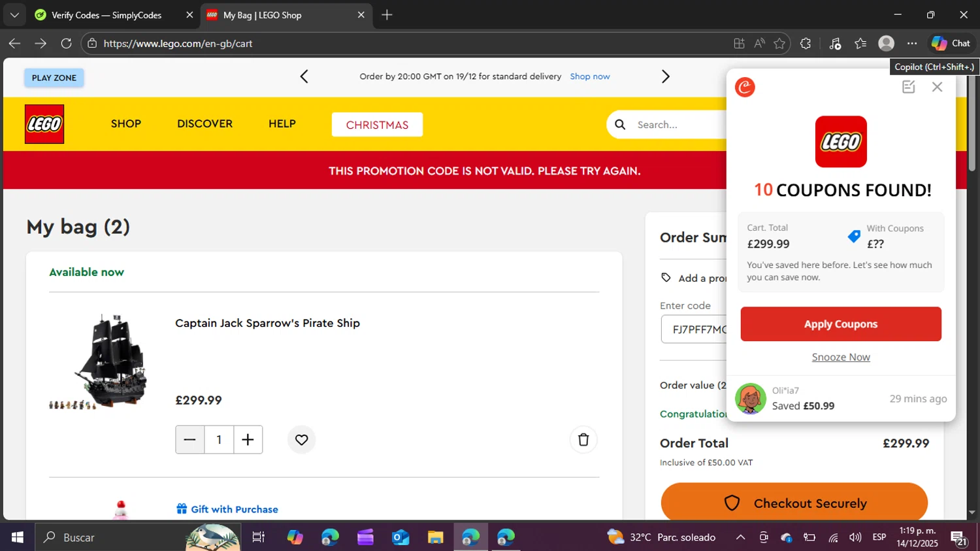
Task: Add Pirate Ship to wishlist heart icon
Action: coord(301,440)
